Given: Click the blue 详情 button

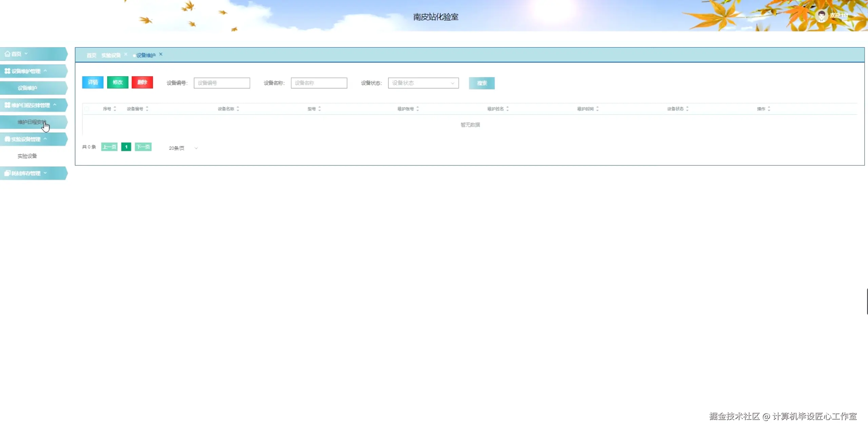Looking at the screenshot, I should pos(93,82).
